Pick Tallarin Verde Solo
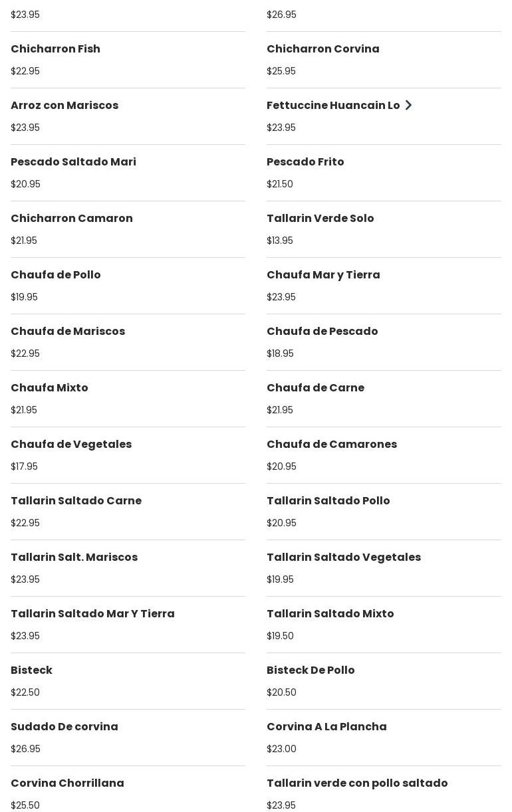The image size is (512, 812). [x=320, y=219]
